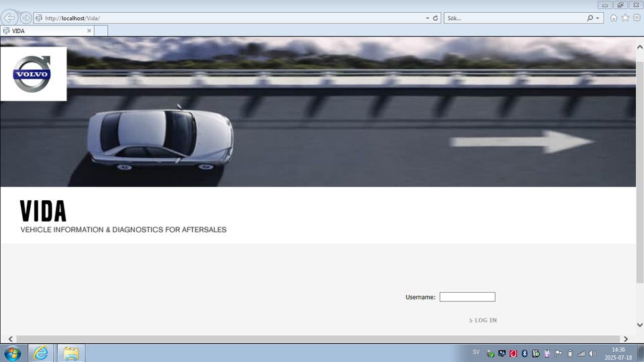
Task: Go back with the browser back arrow
Action: pyautogui.click(x=9, y=18)
